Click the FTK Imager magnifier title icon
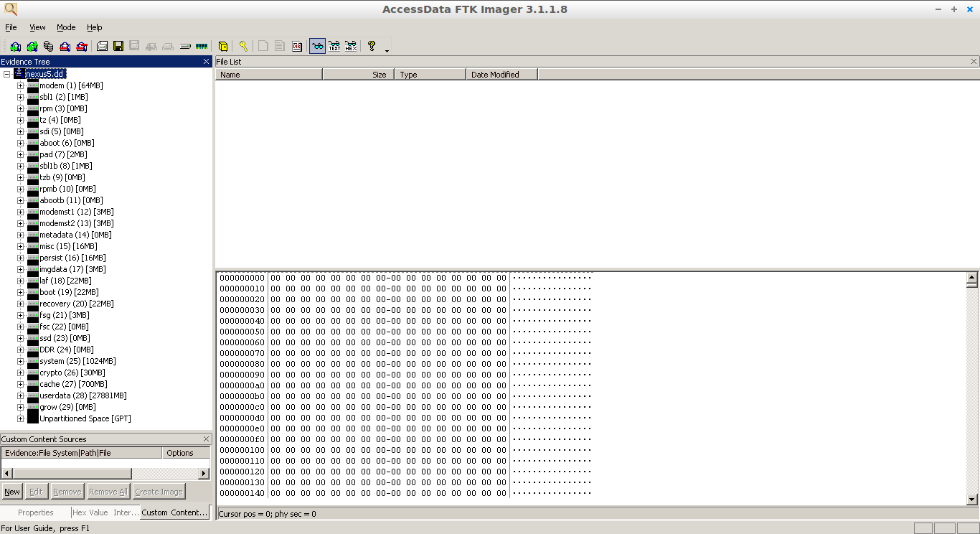Screen dimensions: 980x534 click(10, 9)
